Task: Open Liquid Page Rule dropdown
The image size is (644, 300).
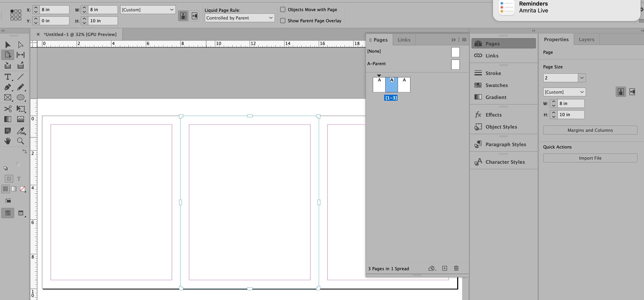Action: (239, 18)
